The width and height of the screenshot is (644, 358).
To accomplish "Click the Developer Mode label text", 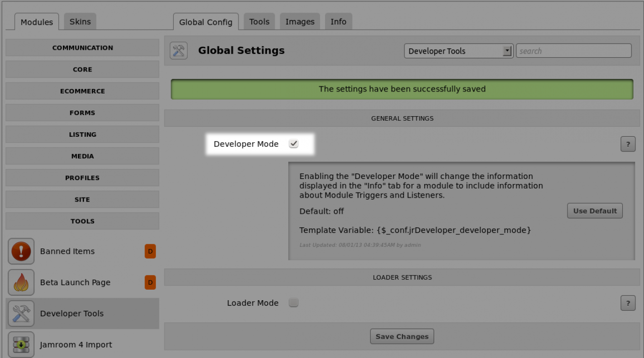I will click(246, 144).
